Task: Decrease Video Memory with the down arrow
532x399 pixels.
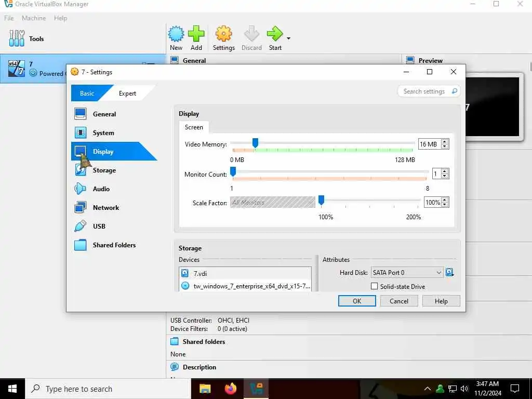Action: point(445,147)
